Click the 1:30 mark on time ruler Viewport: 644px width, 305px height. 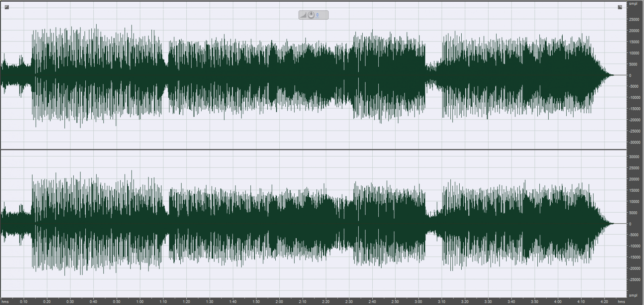pyautogui.click(x=210, y=301)
